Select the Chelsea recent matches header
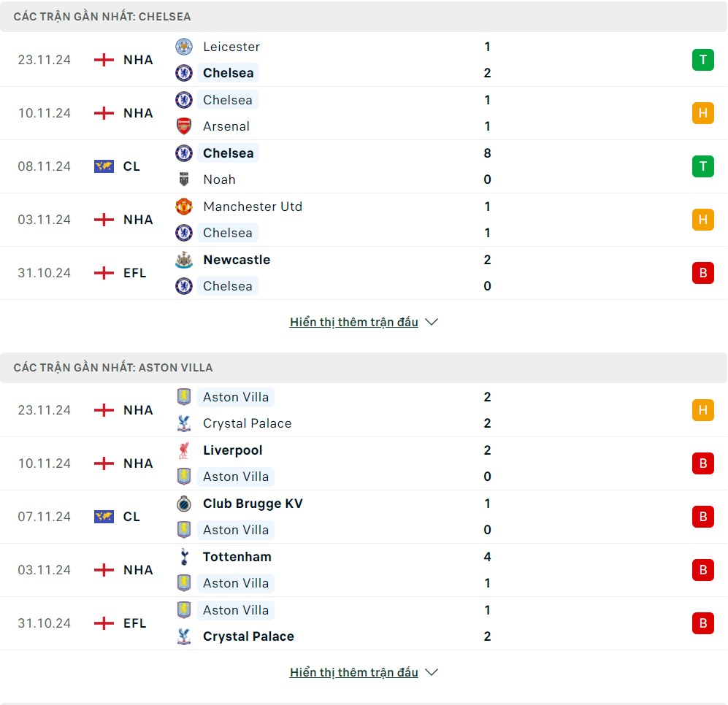Screen dimensions: 728x705 [102, 16]
